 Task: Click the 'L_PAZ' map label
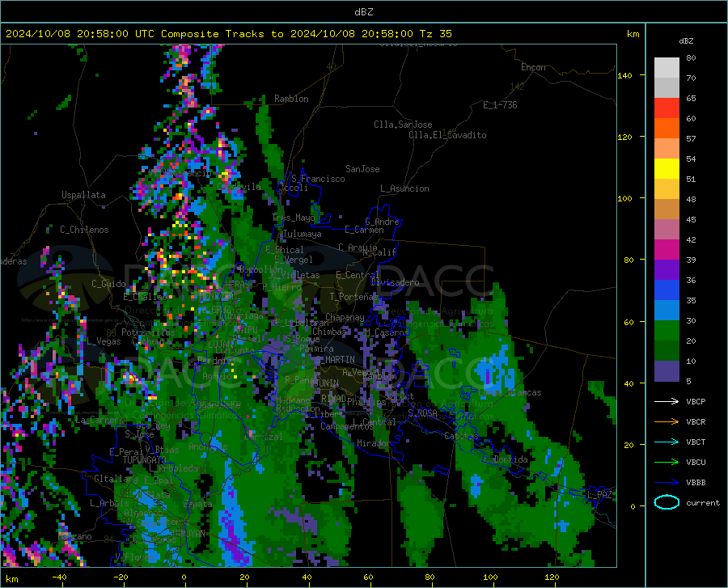600,495
